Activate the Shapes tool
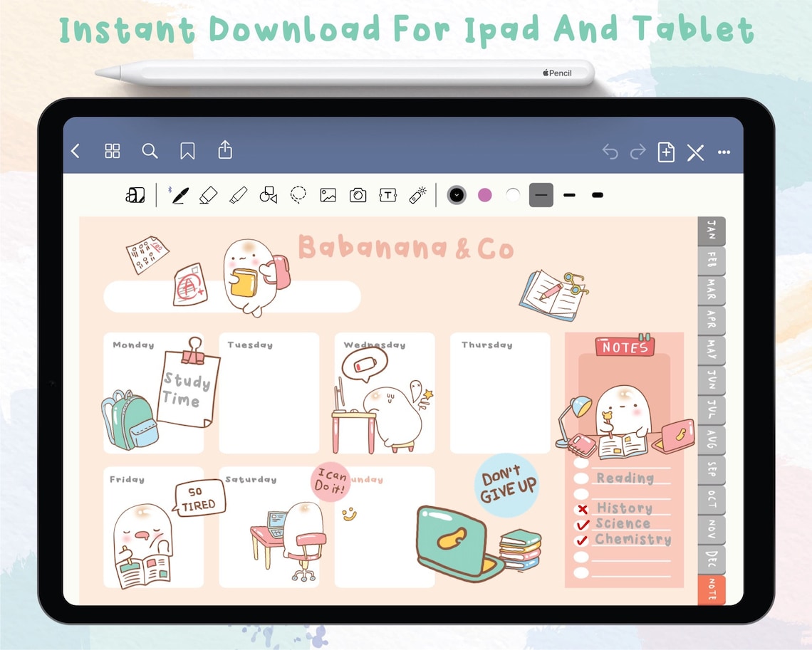The image size is (812, 650). [268, 194]
